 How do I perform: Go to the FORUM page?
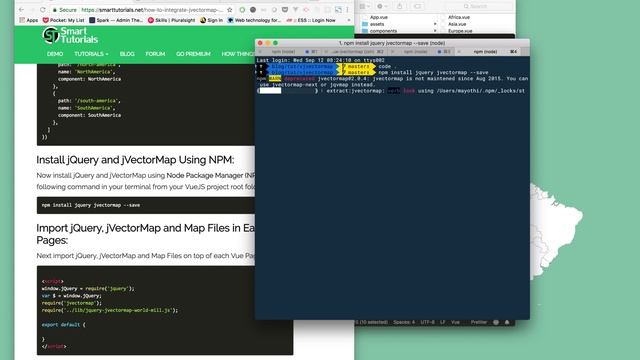click(x=155, y=54)
